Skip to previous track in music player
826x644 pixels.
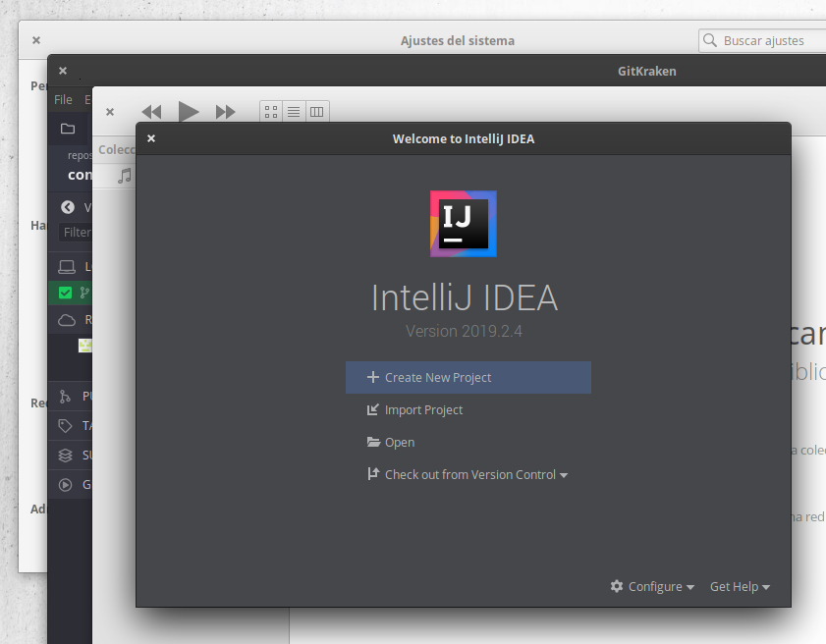[151, 112]
